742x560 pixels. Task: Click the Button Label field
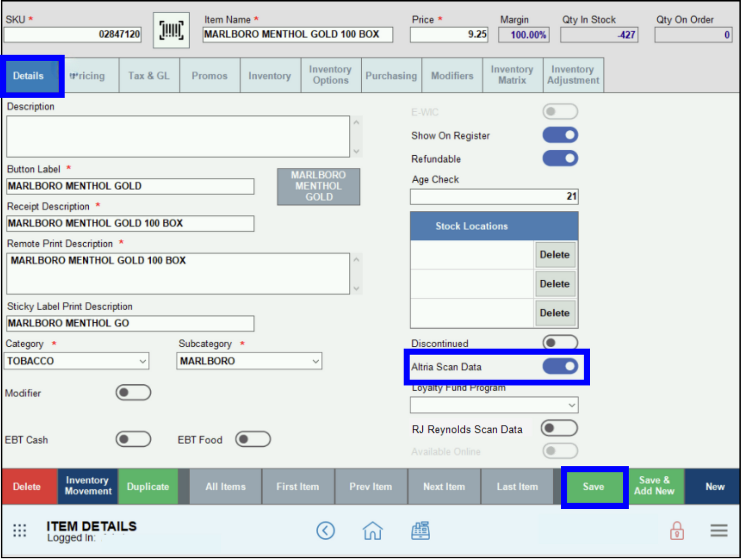click(130, 186)
